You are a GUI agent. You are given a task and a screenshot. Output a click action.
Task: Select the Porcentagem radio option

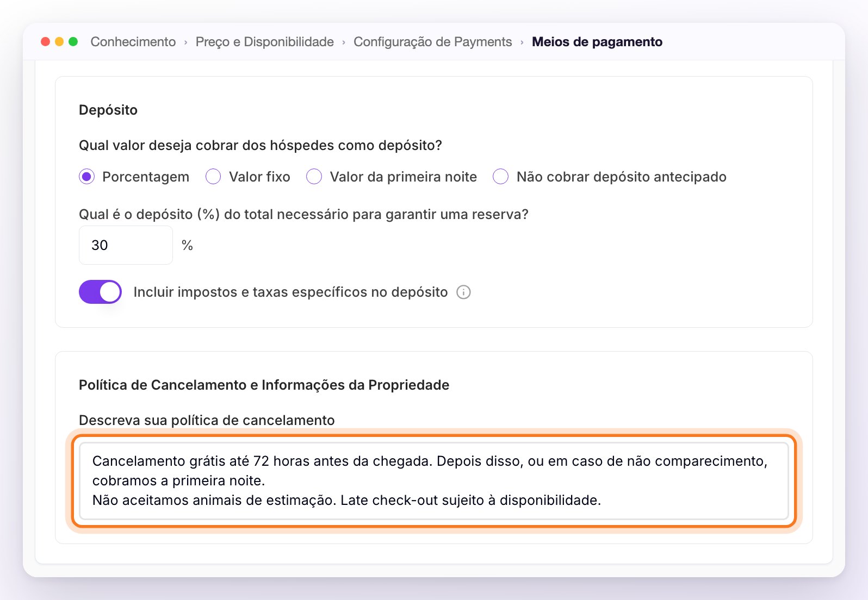(x=86, y=177)
